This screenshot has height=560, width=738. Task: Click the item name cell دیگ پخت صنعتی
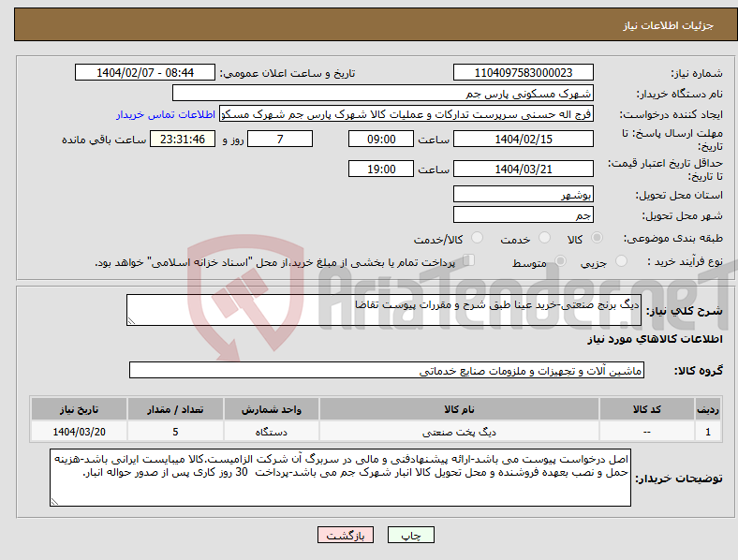459,432
